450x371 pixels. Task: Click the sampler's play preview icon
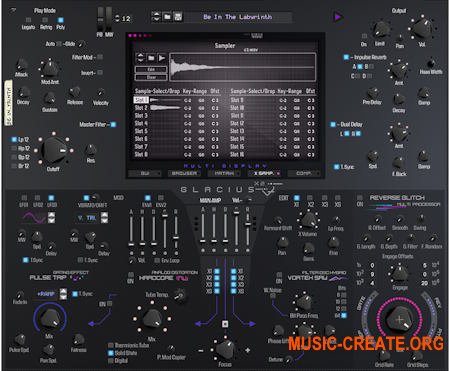[162, 58]
